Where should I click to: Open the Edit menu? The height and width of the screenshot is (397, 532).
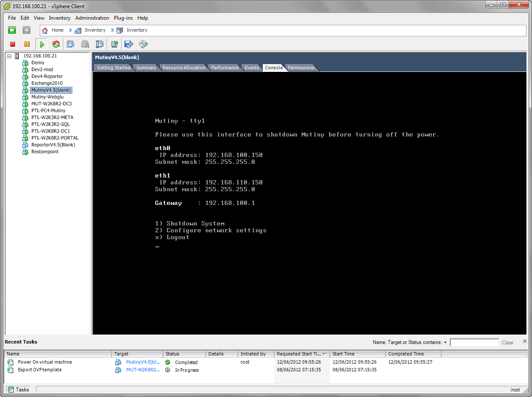[25, 18]
